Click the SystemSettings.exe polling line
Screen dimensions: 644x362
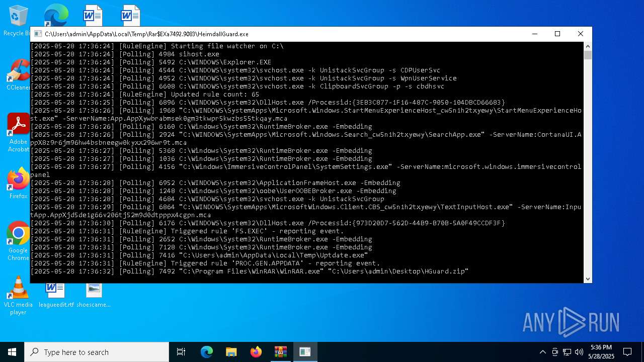point(306,171)
